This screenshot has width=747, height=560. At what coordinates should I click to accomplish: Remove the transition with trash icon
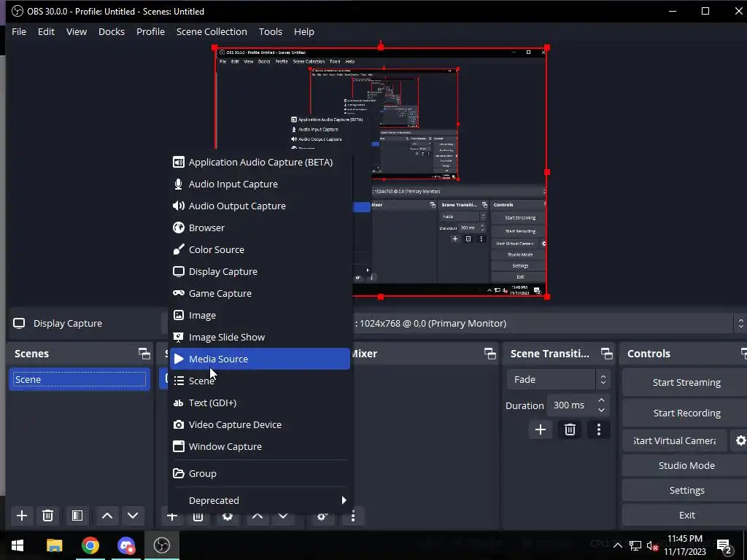tap(570, 429)
